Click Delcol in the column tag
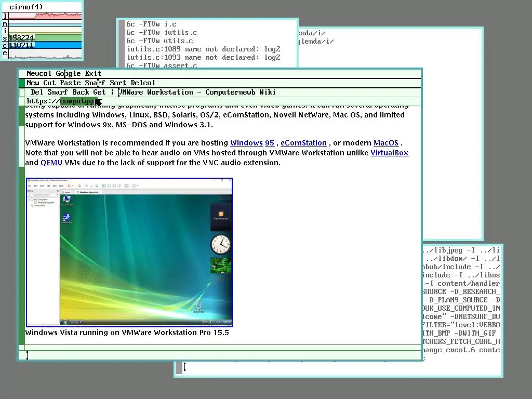The image size is (532, 399). (x=143, y=83)
